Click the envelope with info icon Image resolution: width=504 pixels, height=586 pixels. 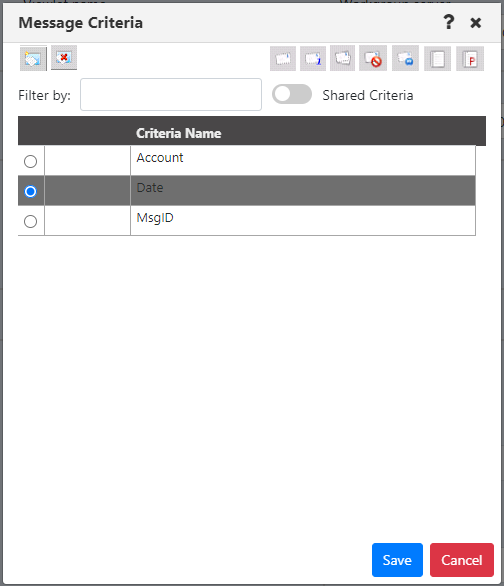(313, 59)
